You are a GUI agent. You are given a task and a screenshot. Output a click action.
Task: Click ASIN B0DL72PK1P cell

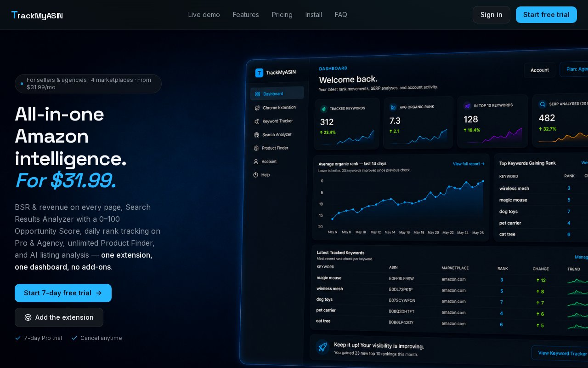[401, 290]
